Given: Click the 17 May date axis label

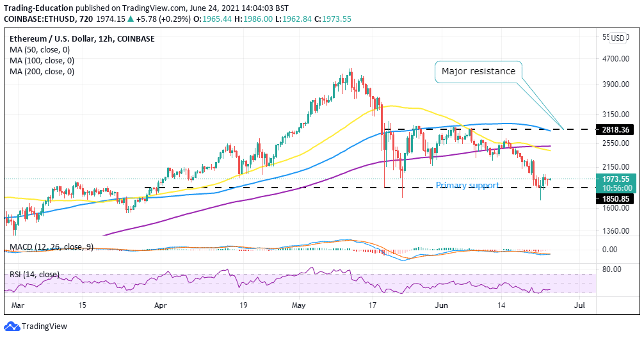Looking at the screenshot, I should pyautogui.click(x=373, y=305).
